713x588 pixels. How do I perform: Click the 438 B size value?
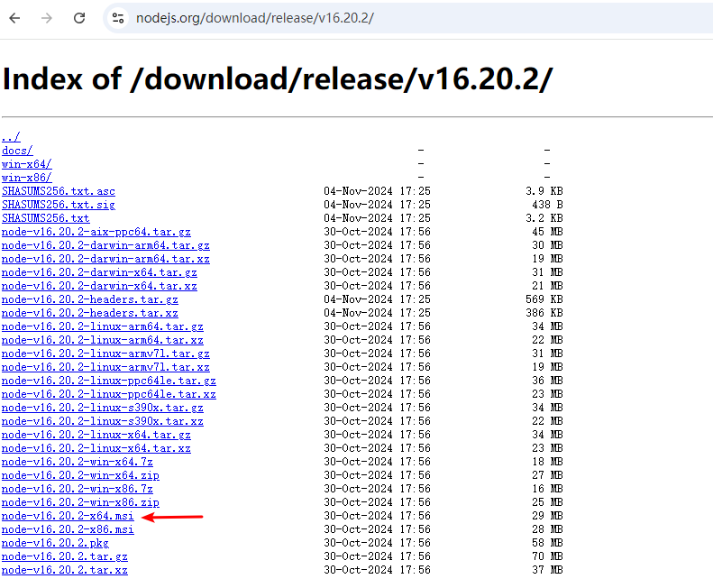pyautogui.click(x=547, y=205)
